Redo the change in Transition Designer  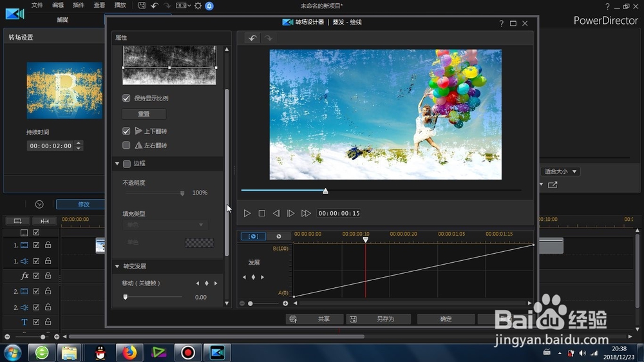(268, 38)
